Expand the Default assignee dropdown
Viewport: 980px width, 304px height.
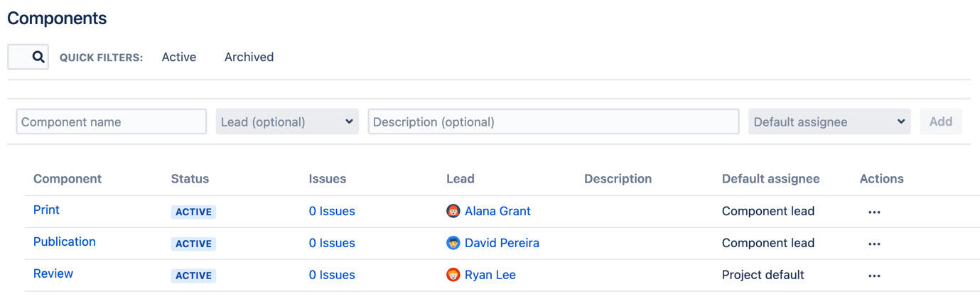tap(829, 121)
